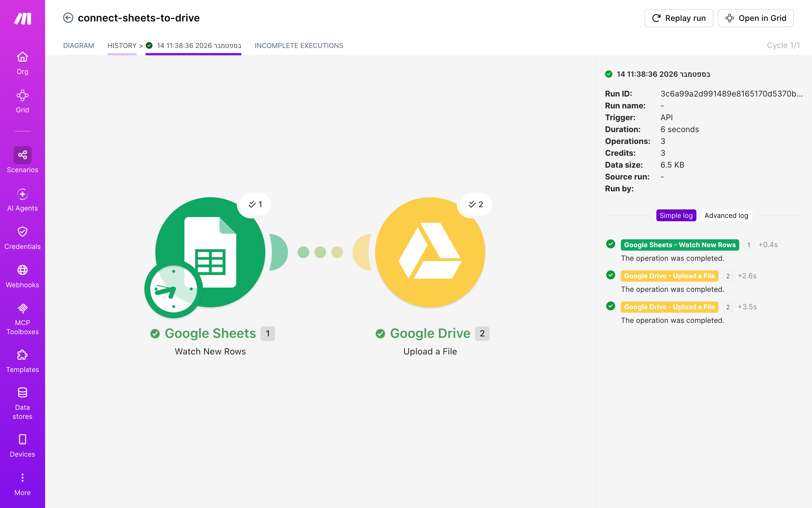Click the +0.4s timing in the log
Screen dimensions: 812x508
(768, 245)
